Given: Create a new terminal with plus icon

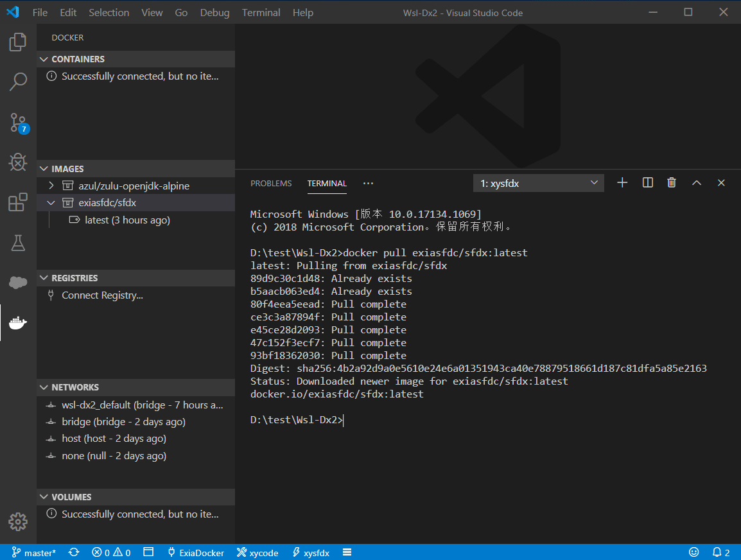Looking at the screenshot, I should [622, 183].
